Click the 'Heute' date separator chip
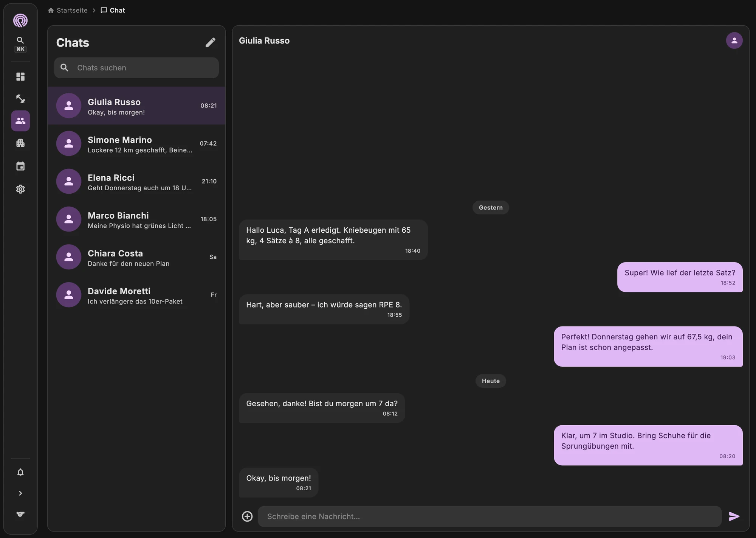 click(x=491, y=381)
